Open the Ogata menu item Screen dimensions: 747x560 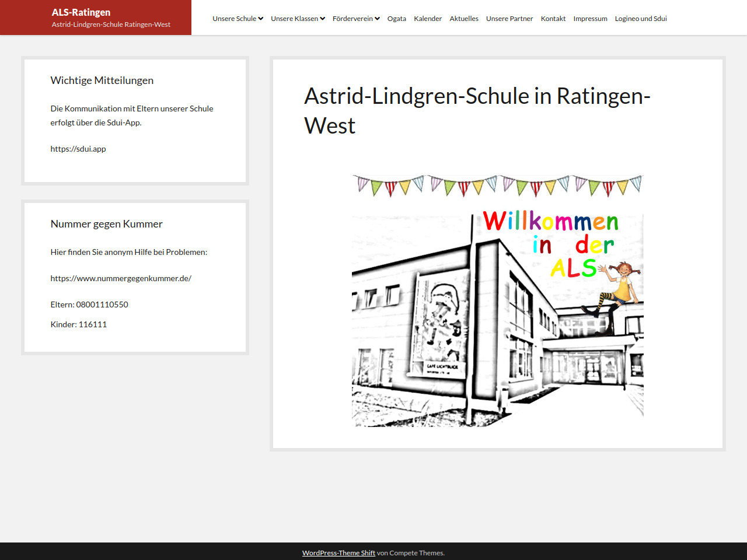point(396,19)
